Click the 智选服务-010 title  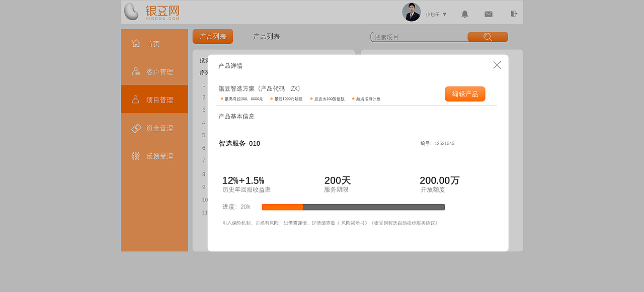click(239, 144)
